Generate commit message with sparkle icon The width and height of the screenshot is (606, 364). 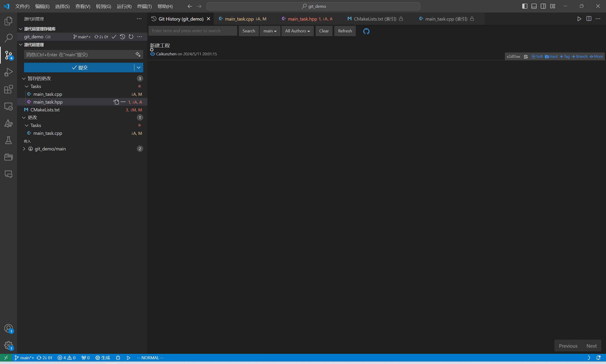tap(138, 54)
